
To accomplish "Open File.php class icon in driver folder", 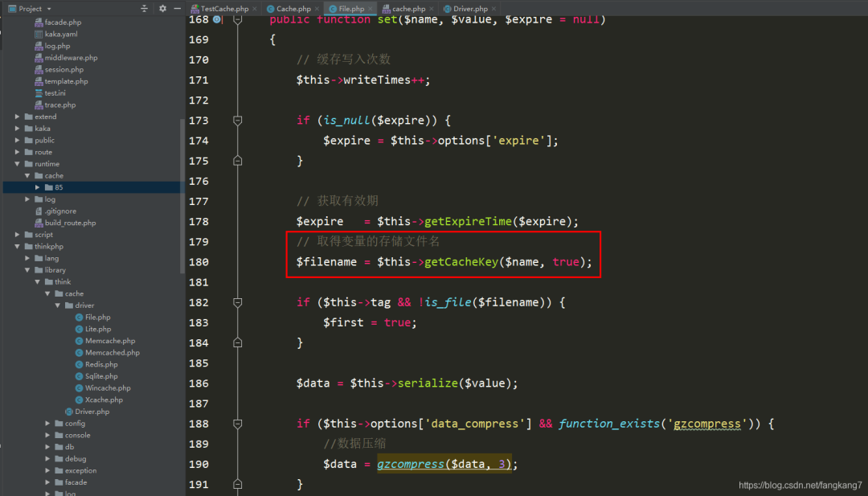I will [x=79, y=318].
